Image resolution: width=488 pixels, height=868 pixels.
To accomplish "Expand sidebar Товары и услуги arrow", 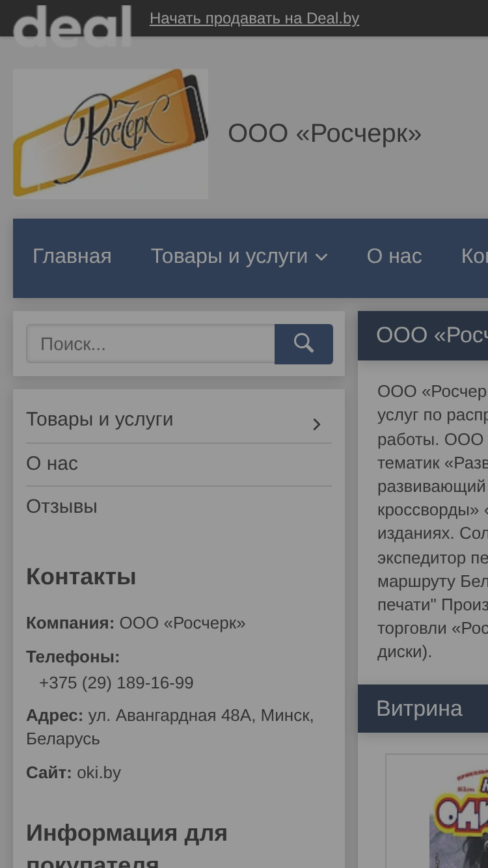I will point(317,424).
